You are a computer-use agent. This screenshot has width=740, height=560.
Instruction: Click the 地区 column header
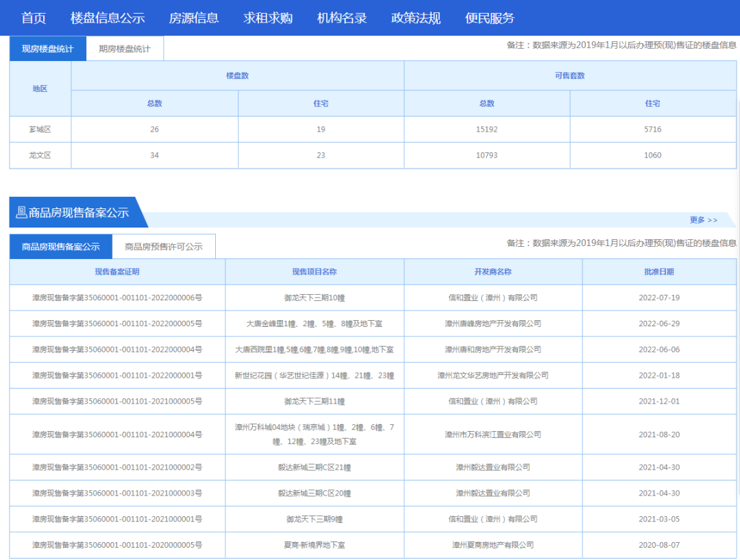[40, 89]
